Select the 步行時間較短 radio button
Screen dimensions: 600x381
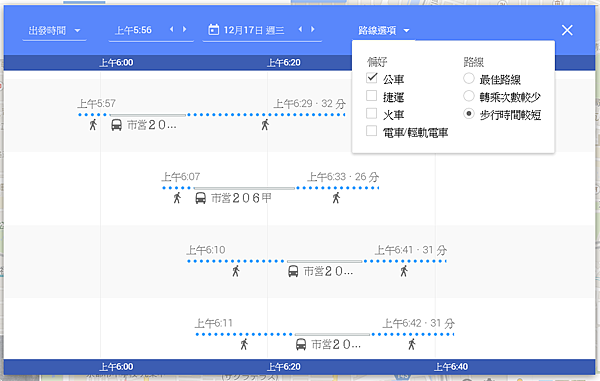tap(469, 114)
